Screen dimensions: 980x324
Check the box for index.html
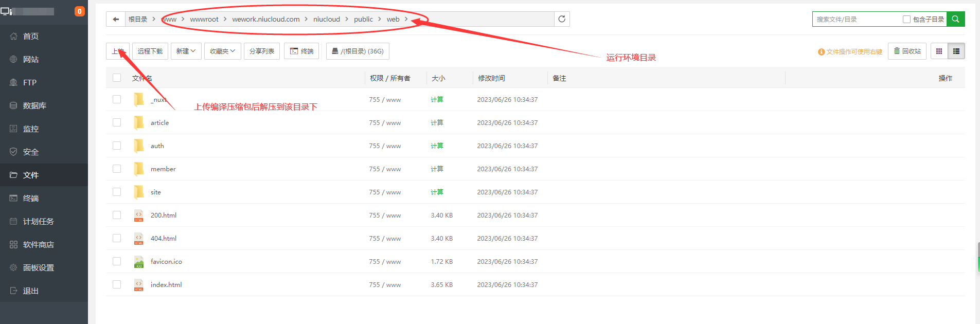pos(117,284)
